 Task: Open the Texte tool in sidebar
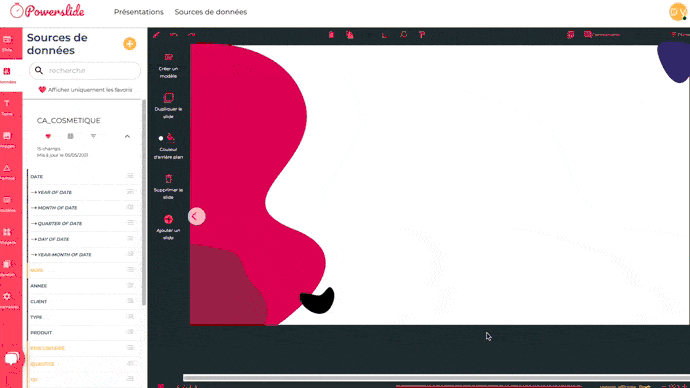pos(8,107)
